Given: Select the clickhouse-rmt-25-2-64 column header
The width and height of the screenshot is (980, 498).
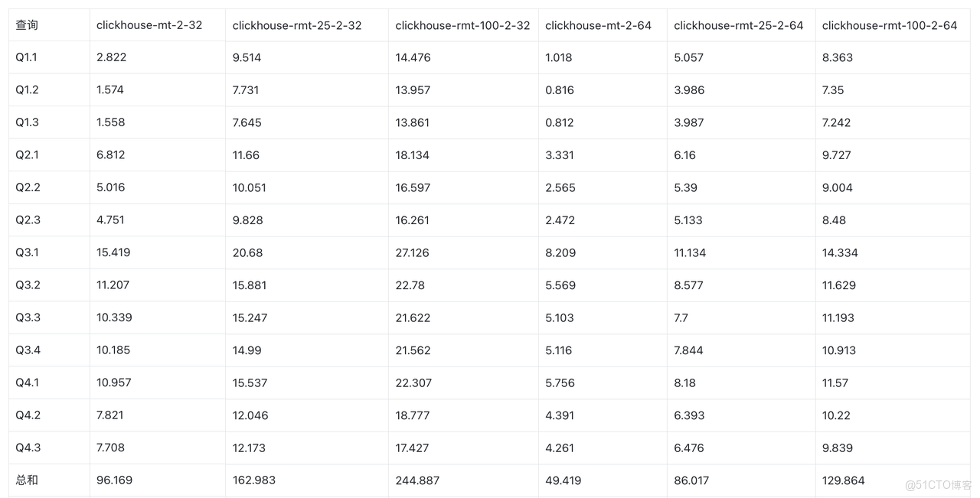Looking at the screenshot, I should 738,25.
